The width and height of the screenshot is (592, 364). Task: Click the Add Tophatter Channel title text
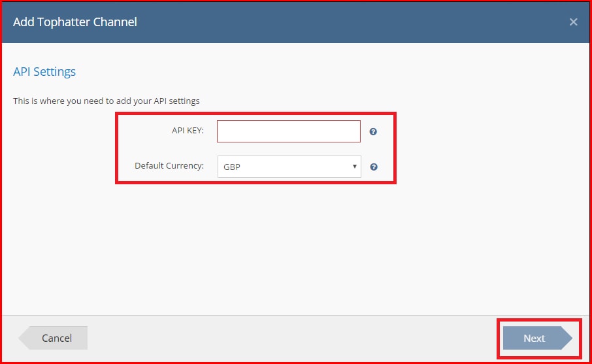[74, 22]
